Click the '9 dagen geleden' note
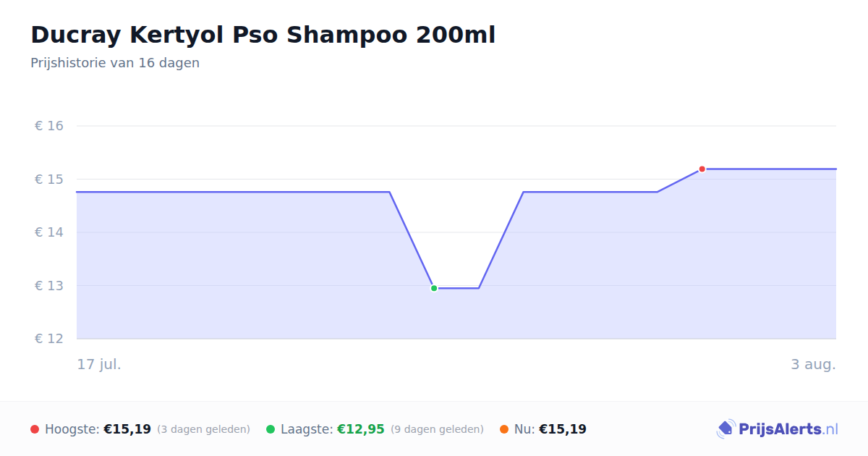Image resolution: width=868 pixels, height=456 pixels. (437, 429)
